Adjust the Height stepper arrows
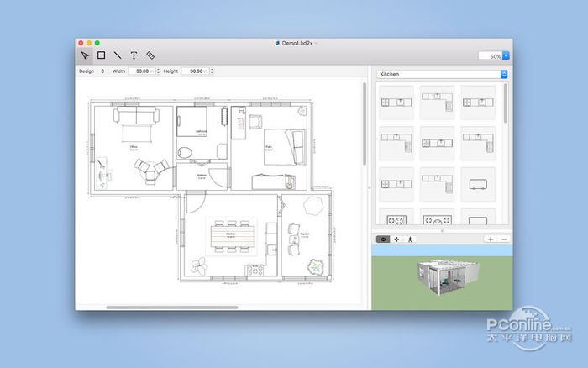This screenshot has height=368, width=588. pyautogui.click(x=213, y=71)
